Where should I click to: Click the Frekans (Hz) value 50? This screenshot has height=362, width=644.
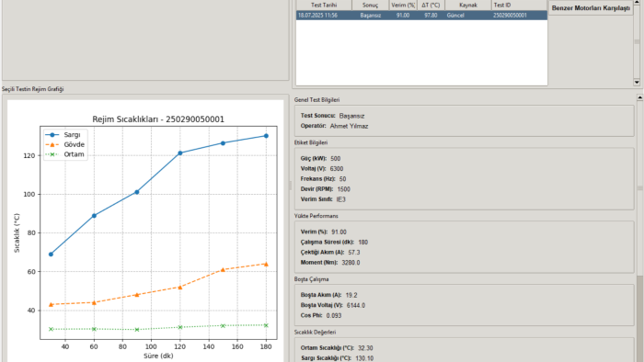click(x=342, y=179)
